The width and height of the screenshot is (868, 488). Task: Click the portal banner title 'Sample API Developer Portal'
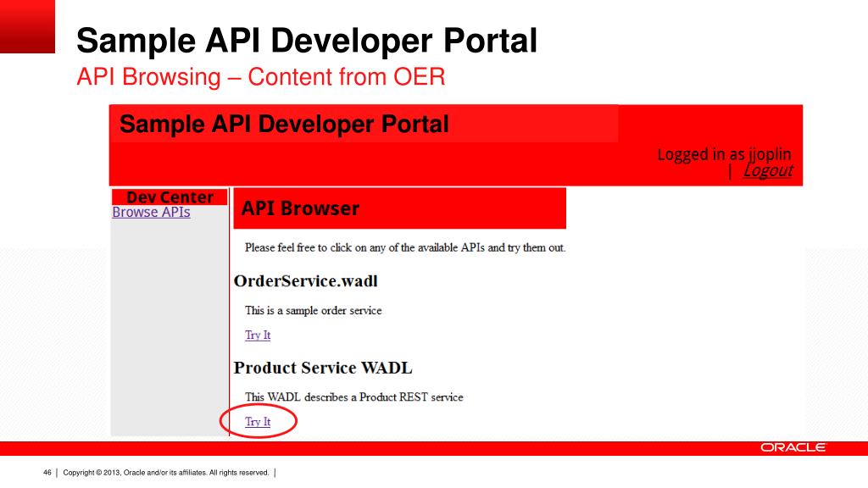tap(284, 124)
